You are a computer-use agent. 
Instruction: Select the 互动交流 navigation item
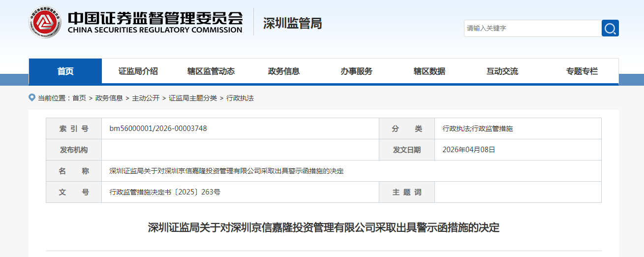[502, 71]
